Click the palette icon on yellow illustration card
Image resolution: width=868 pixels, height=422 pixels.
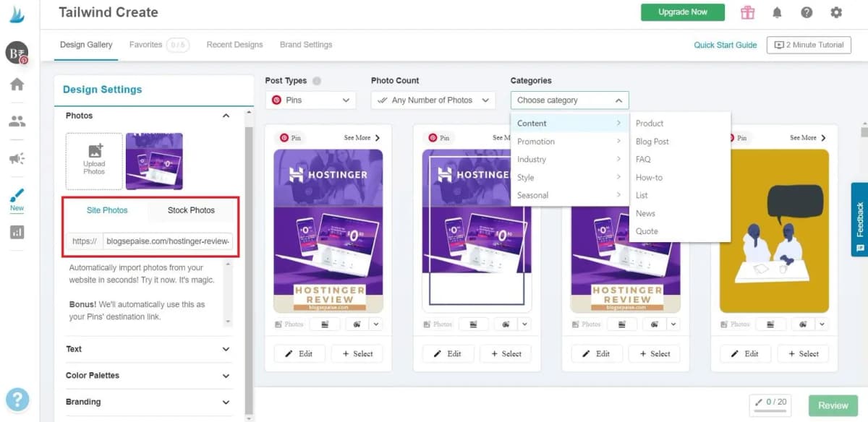point(803,324)
